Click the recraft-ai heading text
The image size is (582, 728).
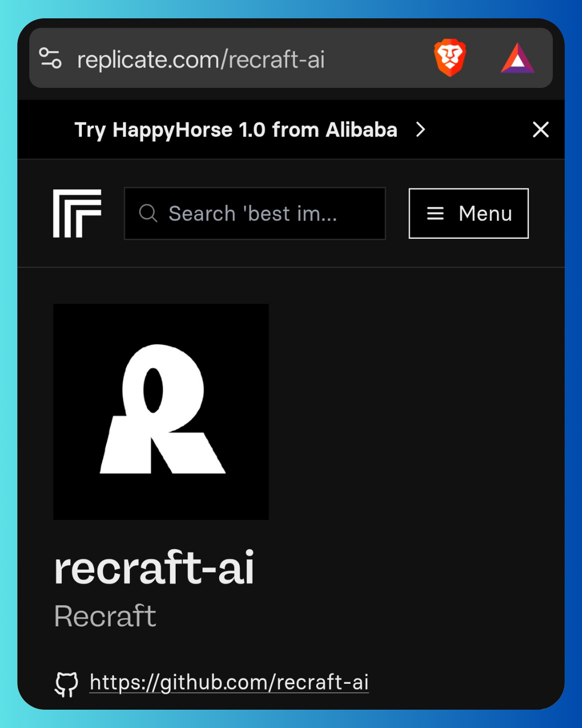point(154,567)
